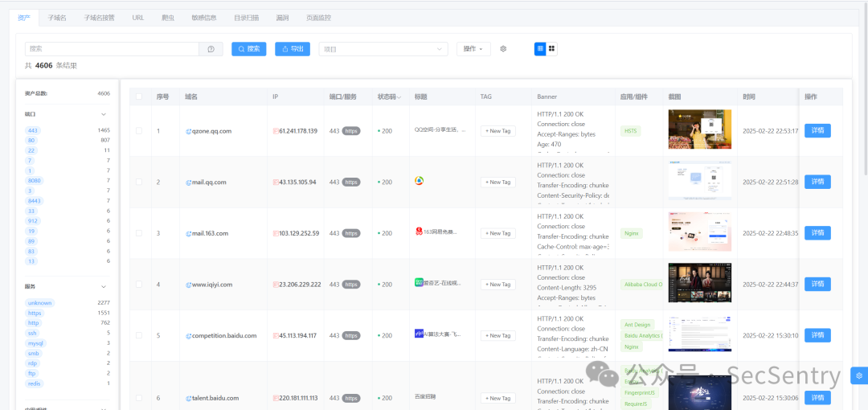Open the 状态码 status code column filter

click(399, 97)
